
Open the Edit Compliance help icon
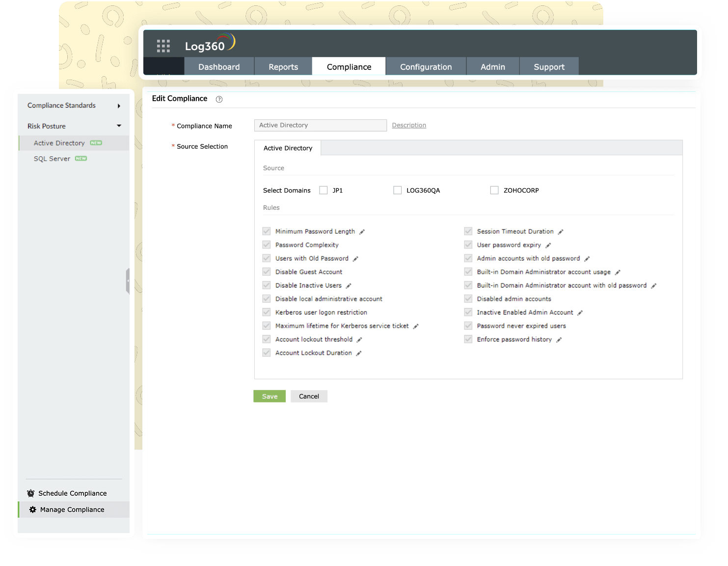click(x=219, y=99)
